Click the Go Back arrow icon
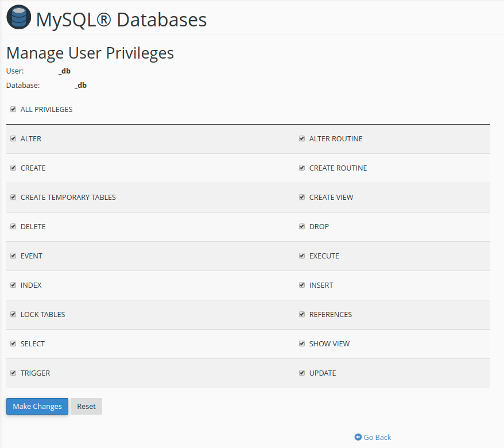Image resolution: width=504 pixels, height=448 pixels. coord(358,437)
